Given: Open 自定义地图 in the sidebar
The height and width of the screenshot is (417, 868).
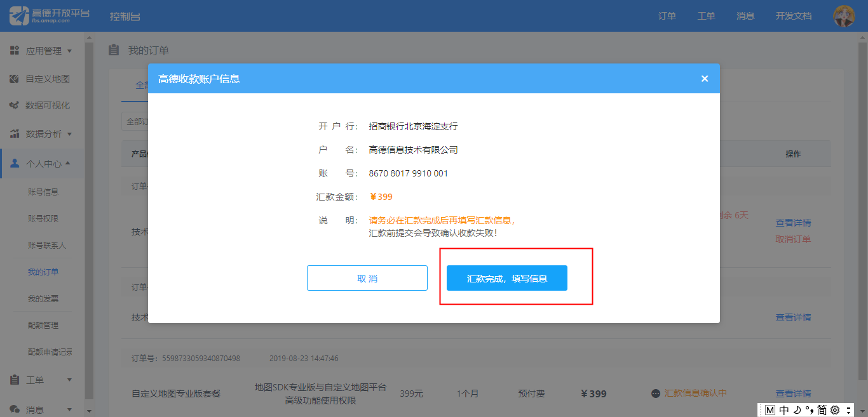Looking at the screenshot, I should (48, 79).
